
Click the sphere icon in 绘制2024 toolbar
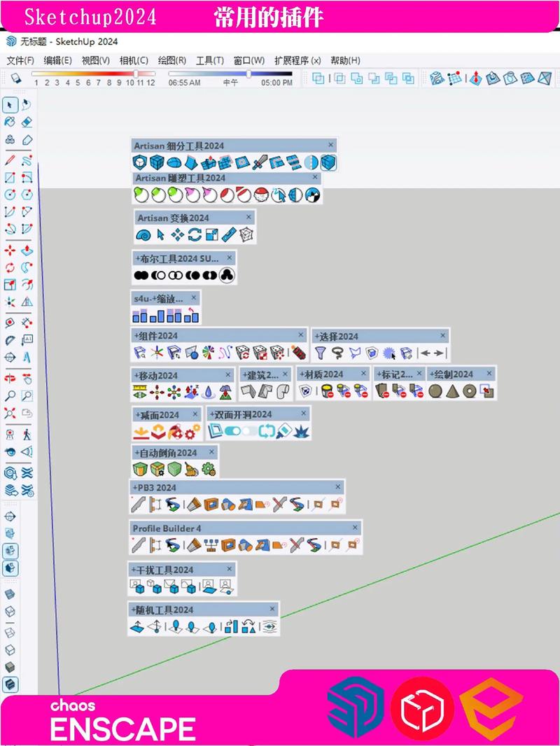[435, 391]
